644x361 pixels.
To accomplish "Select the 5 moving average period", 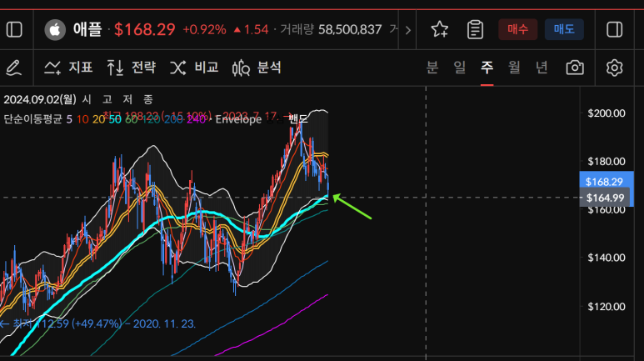I will [69, 119].
